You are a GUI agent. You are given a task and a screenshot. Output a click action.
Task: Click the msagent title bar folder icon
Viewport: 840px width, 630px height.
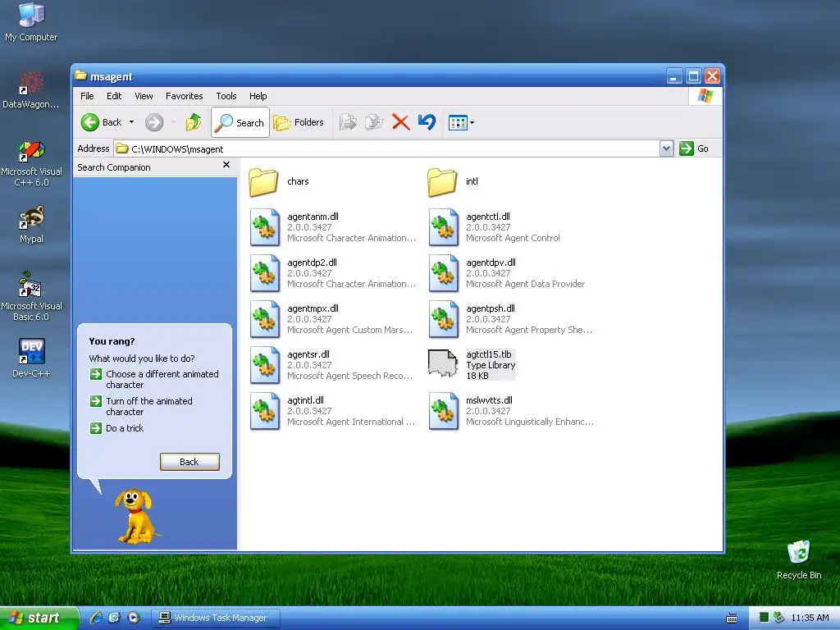81,75
